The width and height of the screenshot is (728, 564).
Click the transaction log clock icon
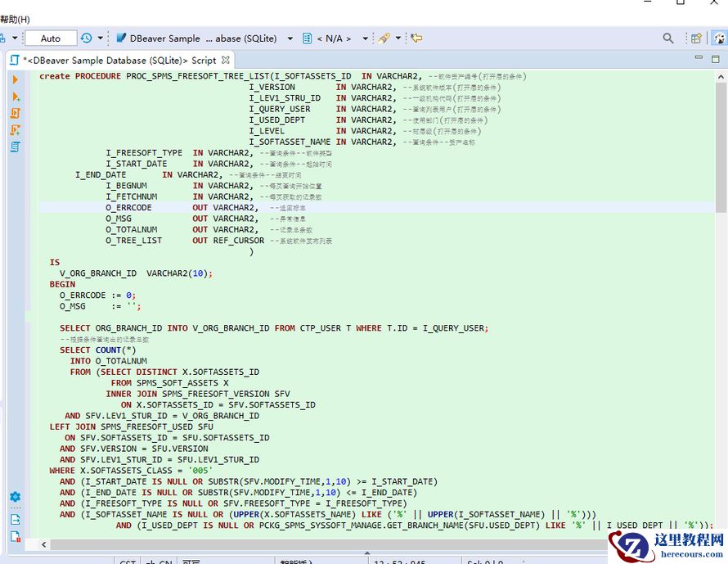pyautogui.click(x=86, y=38)
